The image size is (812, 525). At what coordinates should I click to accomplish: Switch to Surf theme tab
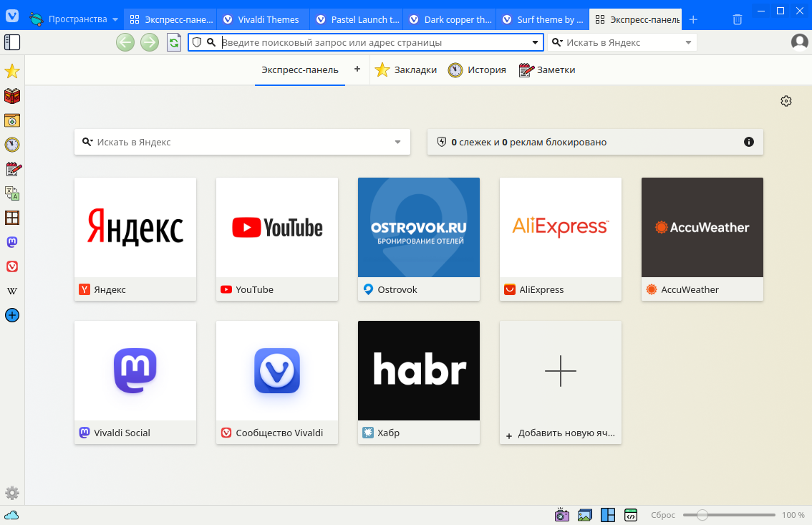(543, 19)
